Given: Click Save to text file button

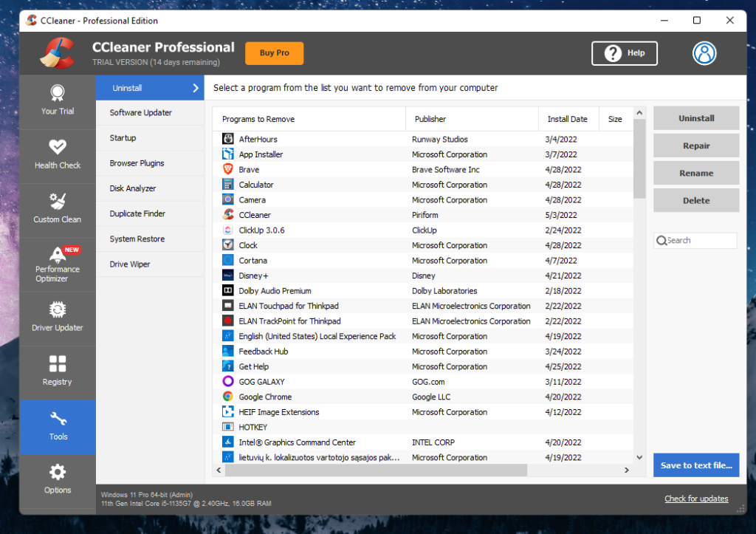Looking at the screenshot, I should point(695,465).
